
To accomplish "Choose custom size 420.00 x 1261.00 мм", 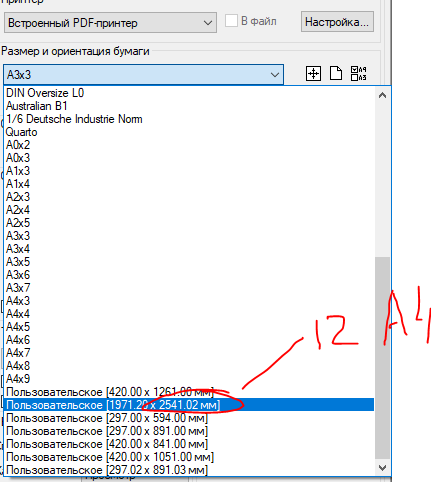I will tap(189, 392).
